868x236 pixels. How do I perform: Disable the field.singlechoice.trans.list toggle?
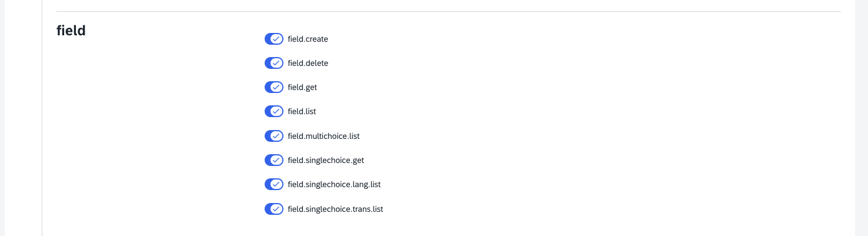pos(274,209)
